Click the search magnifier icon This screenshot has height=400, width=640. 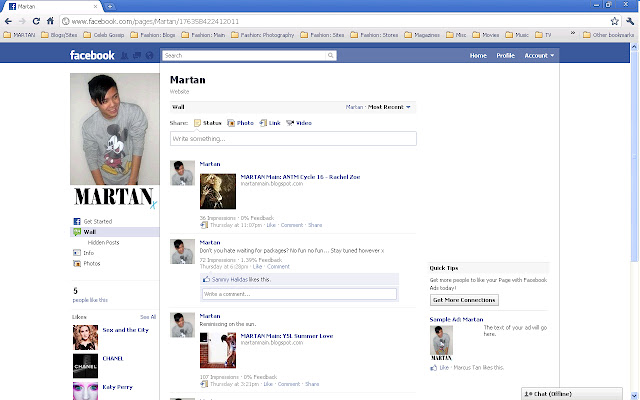point(330,56)
